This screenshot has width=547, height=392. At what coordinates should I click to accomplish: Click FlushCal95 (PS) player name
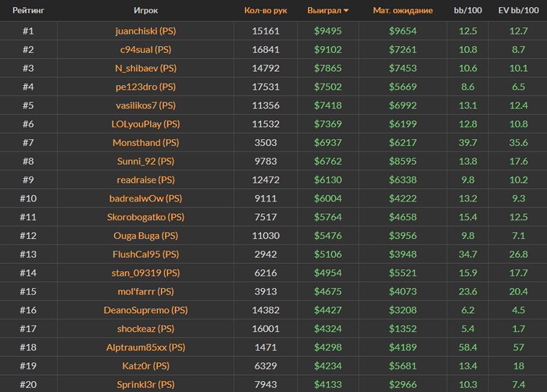click(145, 254)
